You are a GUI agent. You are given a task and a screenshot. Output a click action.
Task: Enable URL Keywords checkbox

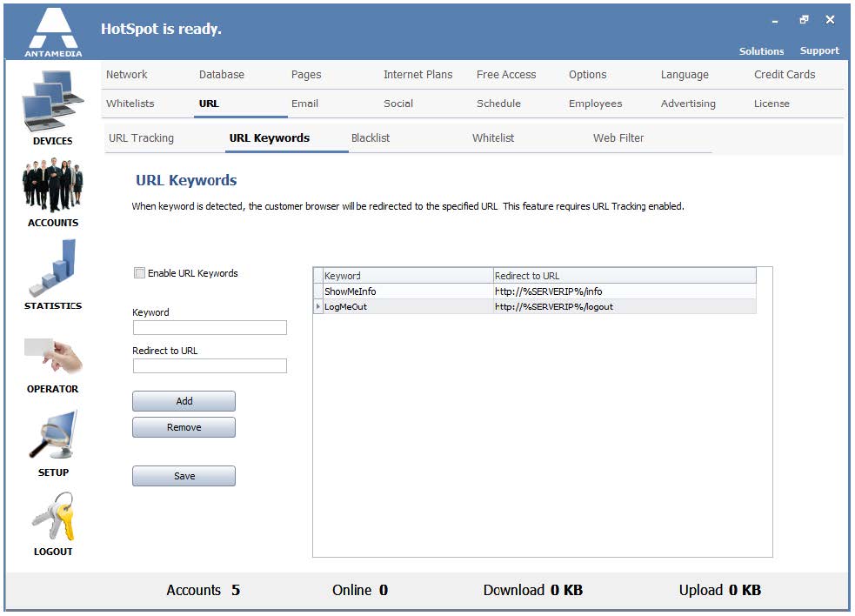coord(139,273)
